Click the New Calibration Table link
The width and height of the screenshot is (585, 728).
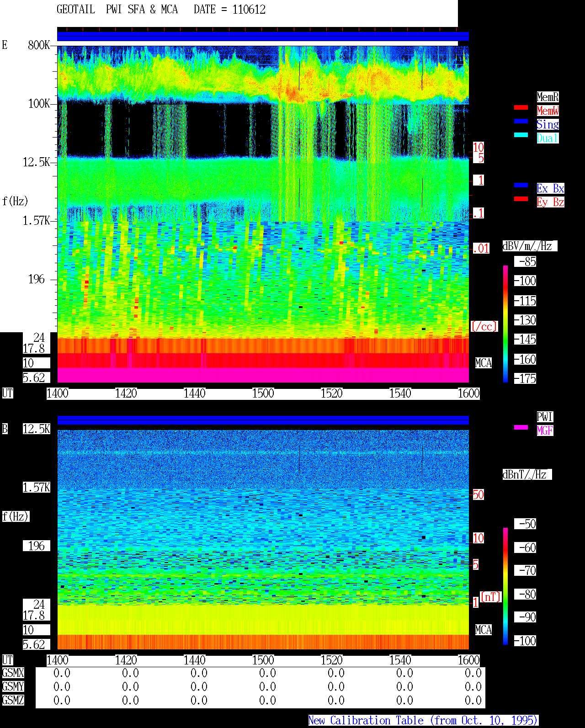coord(423,721)
